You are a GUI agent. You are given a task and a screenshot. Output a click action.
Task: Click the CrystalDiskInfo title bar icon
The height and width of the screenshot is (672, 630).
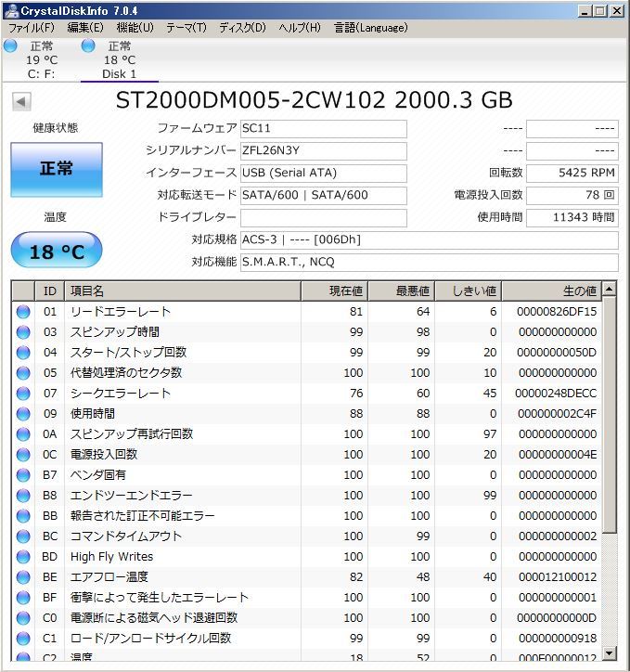tap(11, 11)
